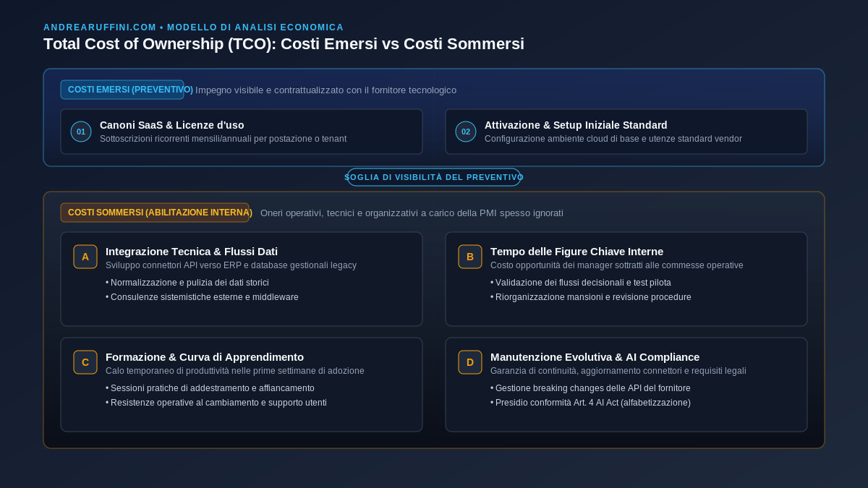The height and width of the screenshot is (488, 868).
Task: Click the Total Cost of Ownership title
Action: (284, 44)
